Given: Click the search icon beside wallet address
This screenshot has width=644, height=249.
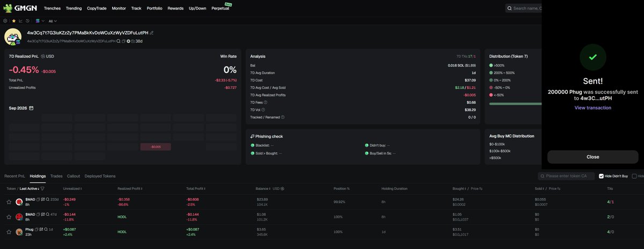Looking at the screenshot, I should click(118, 41).
